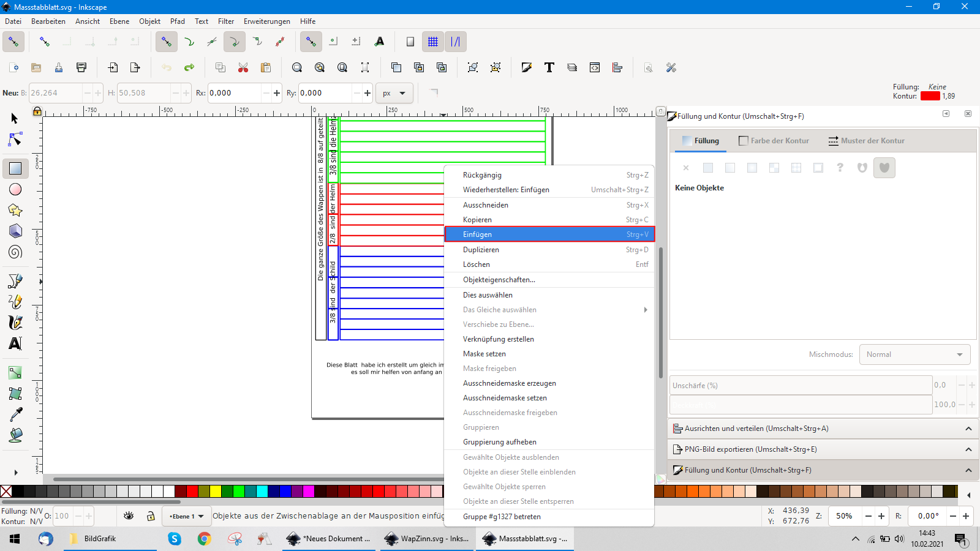Open the XML editor toolbar icon

pyautogui.click(x=595, y=67)
